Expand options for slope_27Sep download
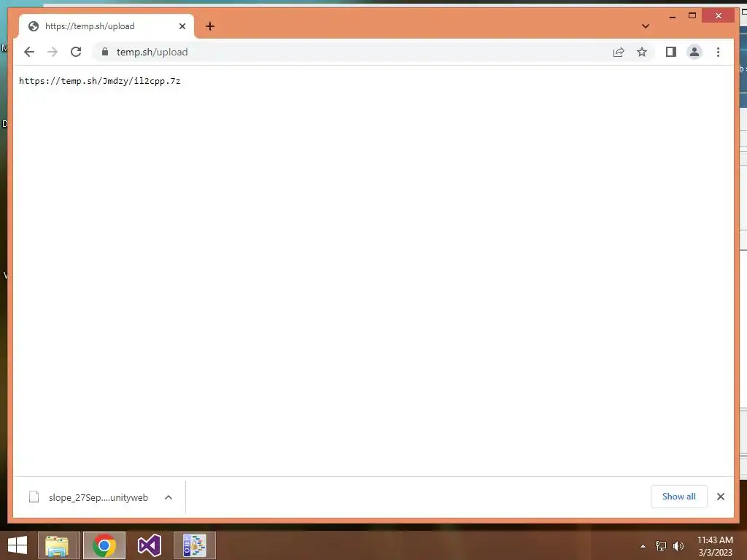This screenshot has width=747, height=560. 169,497
